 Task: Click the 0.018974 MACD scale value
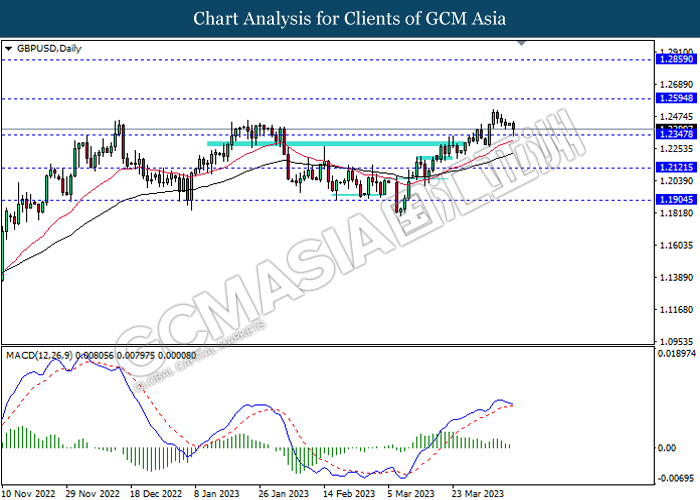coord(677,354)
